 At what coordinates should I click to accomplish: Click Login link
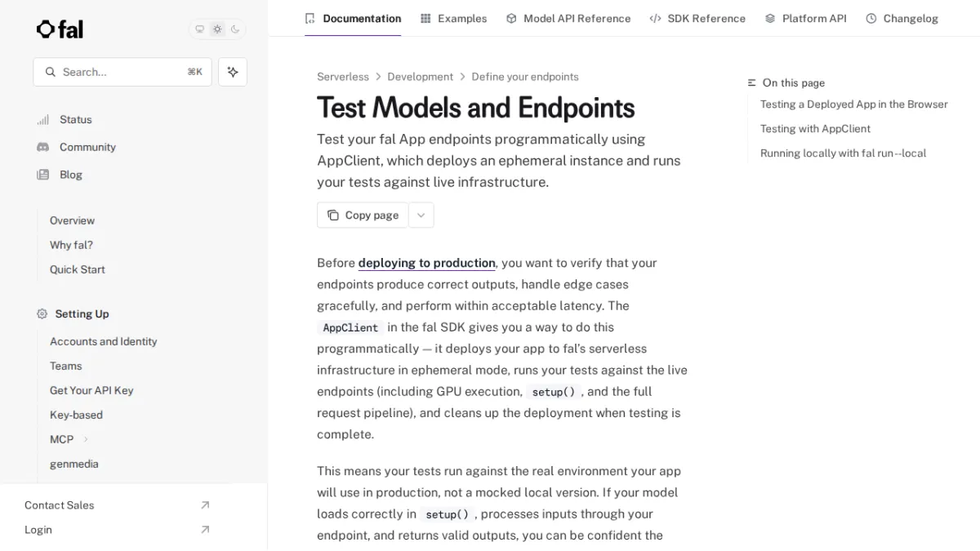pos(38,530)
